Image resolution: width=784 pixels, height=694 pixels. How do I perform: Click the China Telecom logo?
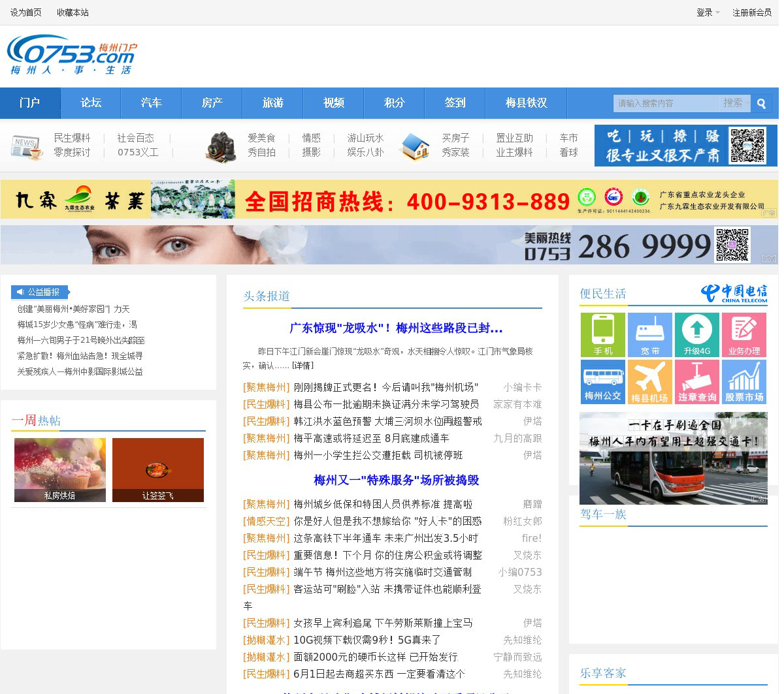(x=734, y=293)
